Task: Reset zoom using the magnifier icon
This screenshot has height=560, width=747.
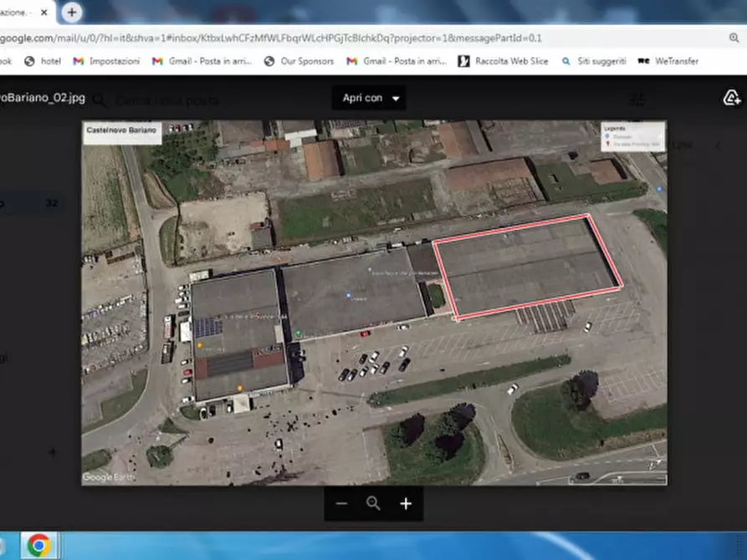Action: pyautogui.click(x=373, y=503)
